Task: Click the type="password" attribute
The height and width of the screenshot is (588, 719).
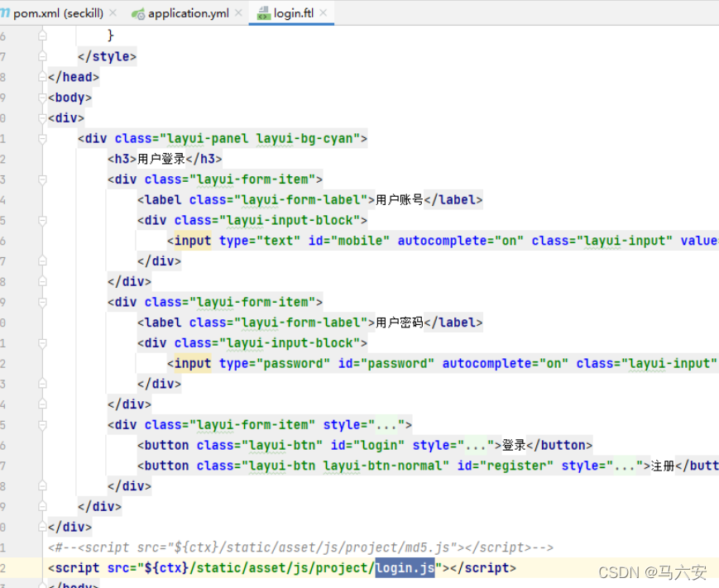Action: 274,363
